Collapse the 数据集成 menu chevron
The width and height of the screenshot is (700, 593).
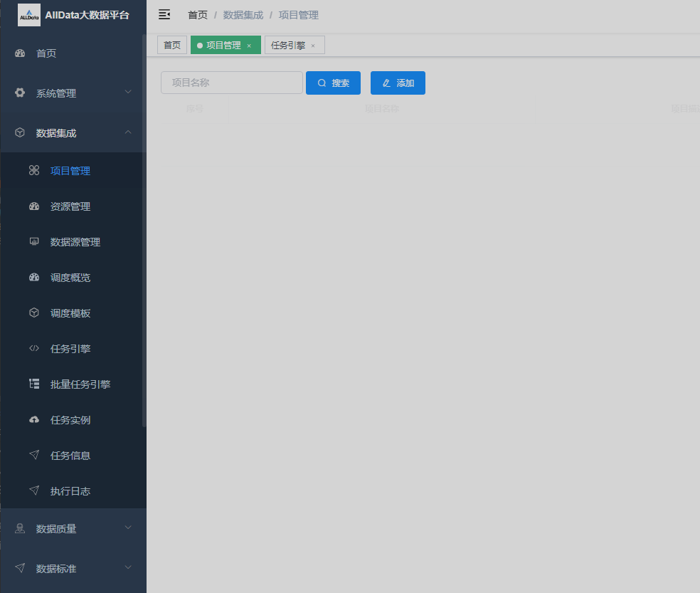point(128,132)
